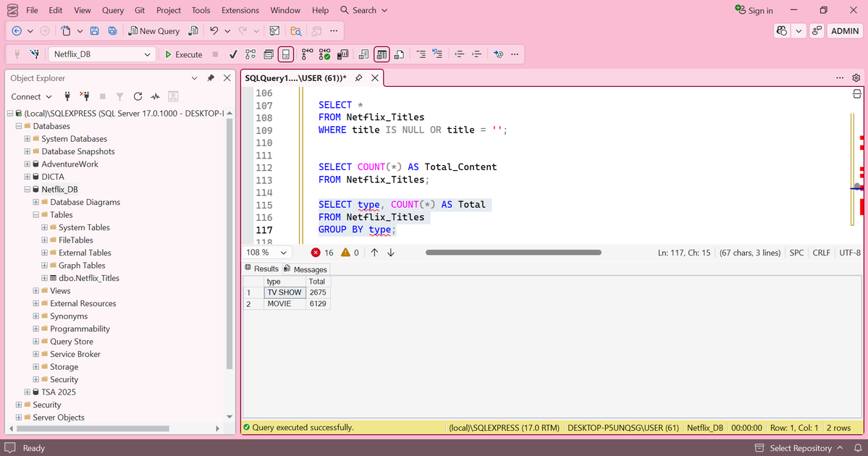Go to the previous error with up arrow
868x456 pixels.
coord(375,253)
